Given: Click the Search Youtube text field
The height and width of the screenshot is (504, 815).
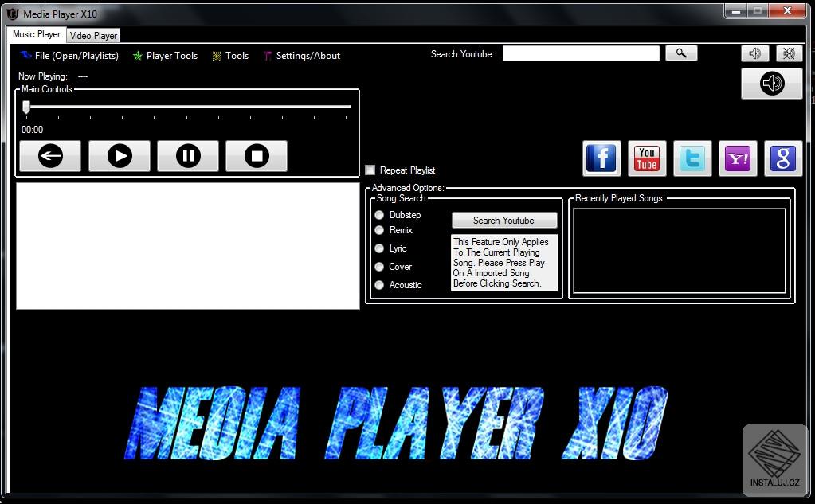Looking at the screenshot, I should tap(581, 53).
